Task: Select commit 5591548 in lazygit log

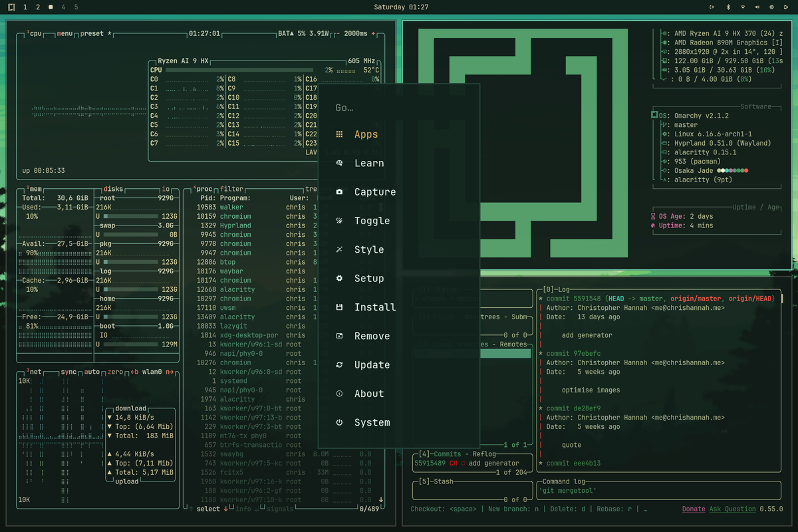Action: click(574, 299)
